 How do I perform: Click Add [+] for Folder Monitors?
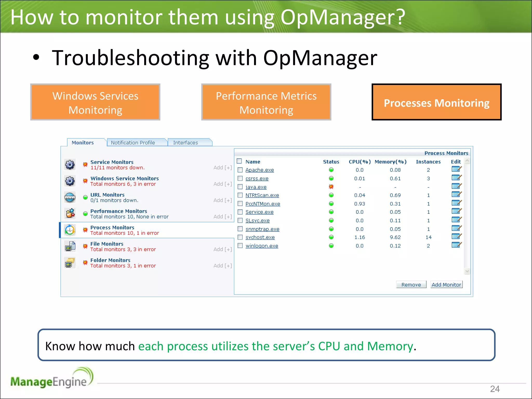pyautogui.click(x=223, y=266)
